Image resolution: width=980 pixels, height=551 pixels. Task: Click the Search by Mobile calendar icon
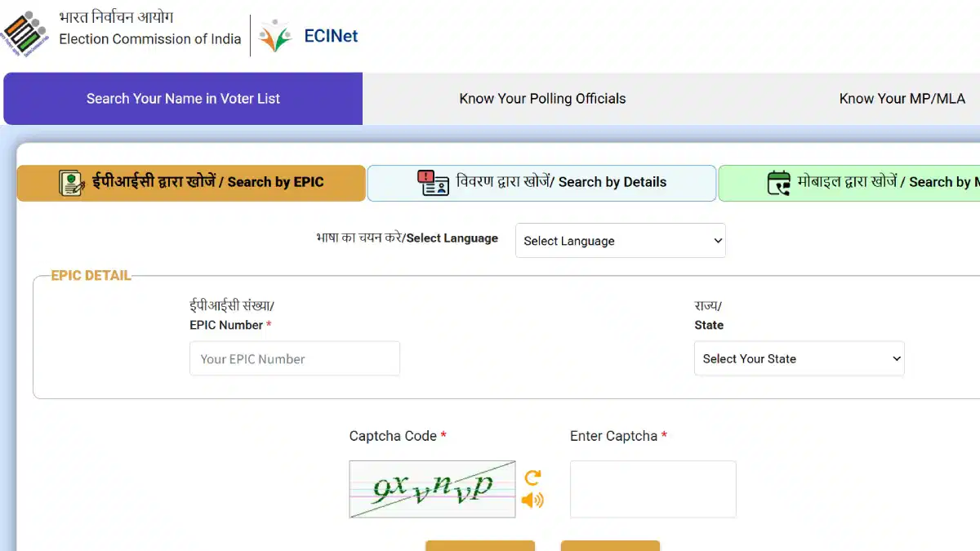pyautogui.click(x=779, y=183)
